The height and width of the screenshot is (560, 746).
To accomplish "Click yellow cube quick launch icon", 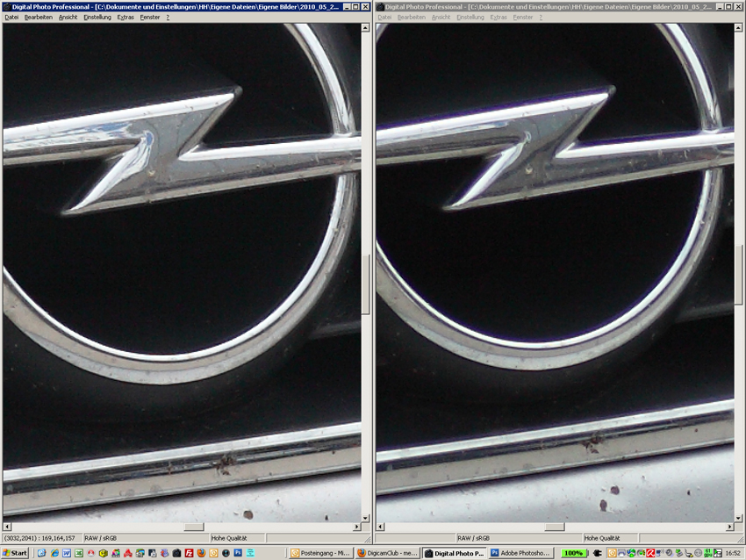I will coord(104,553).
